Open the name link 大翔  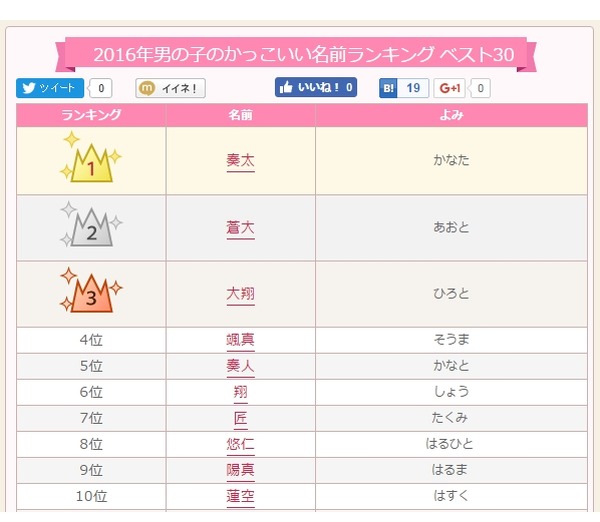(241, 294)
